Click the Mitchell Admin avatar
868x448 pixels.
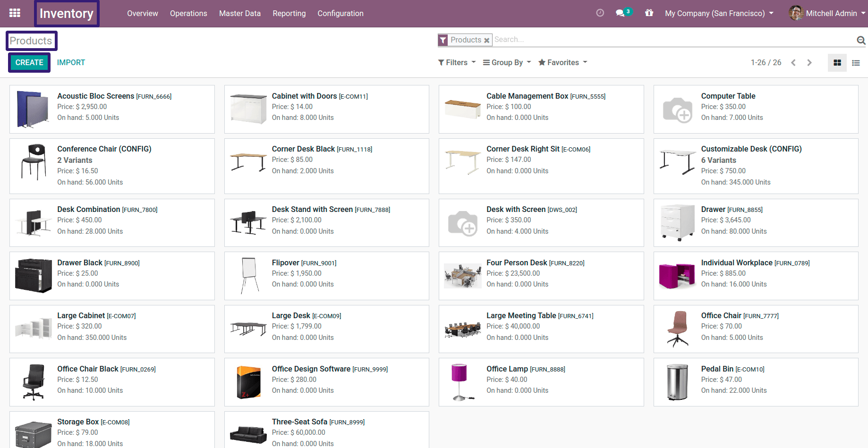coord(796,13)
